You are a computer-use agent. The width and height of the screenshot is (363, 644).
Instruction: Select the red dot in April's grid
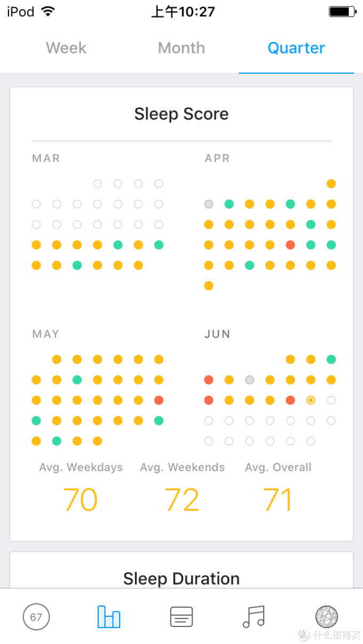290,245
